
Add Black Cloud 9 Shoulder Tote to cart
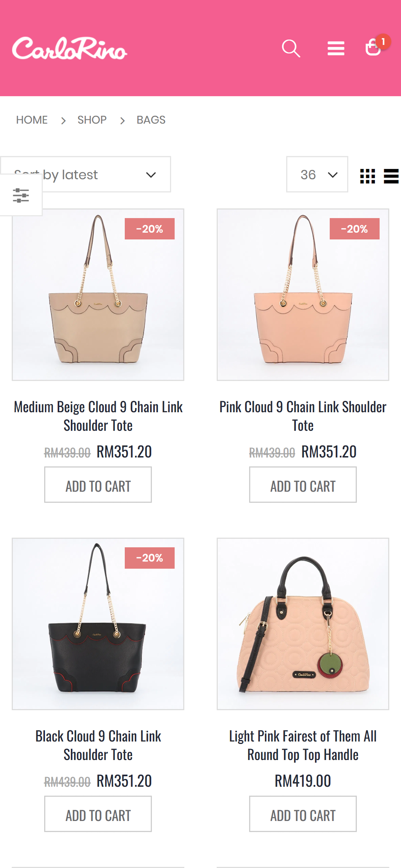98,814
